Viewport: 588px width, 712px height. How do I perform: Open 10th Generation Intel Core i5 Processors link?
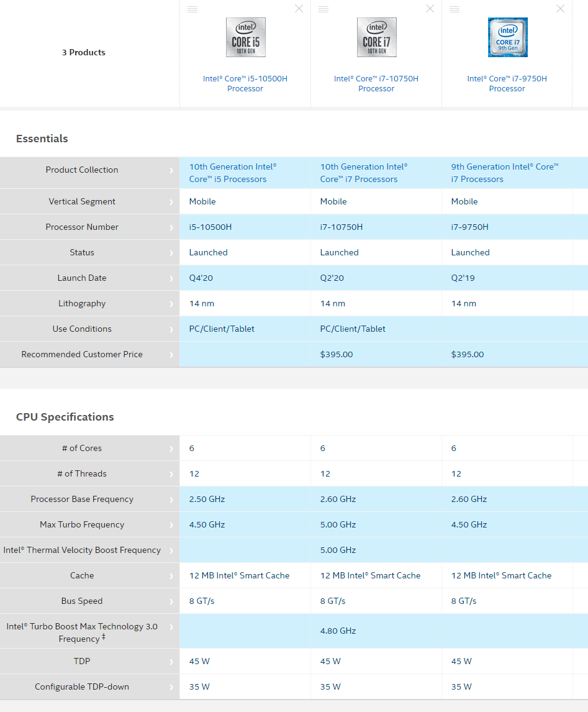click(x=233, y=173)
